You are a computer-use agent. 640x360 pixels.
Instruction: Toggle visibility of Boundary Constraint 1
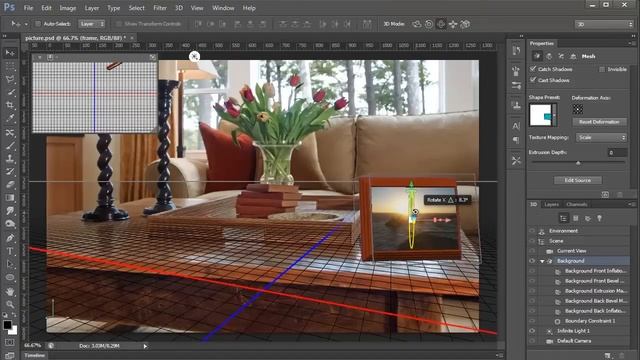(532, 321)
